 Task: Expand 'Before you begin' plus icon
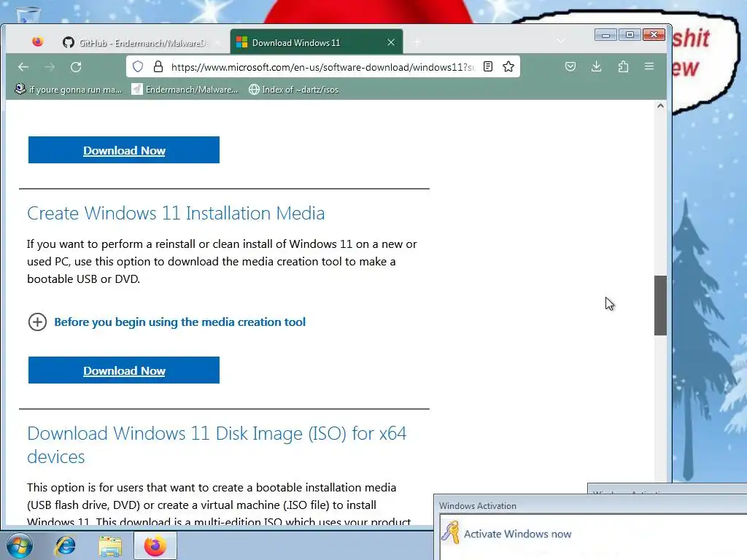pos(37,322)
